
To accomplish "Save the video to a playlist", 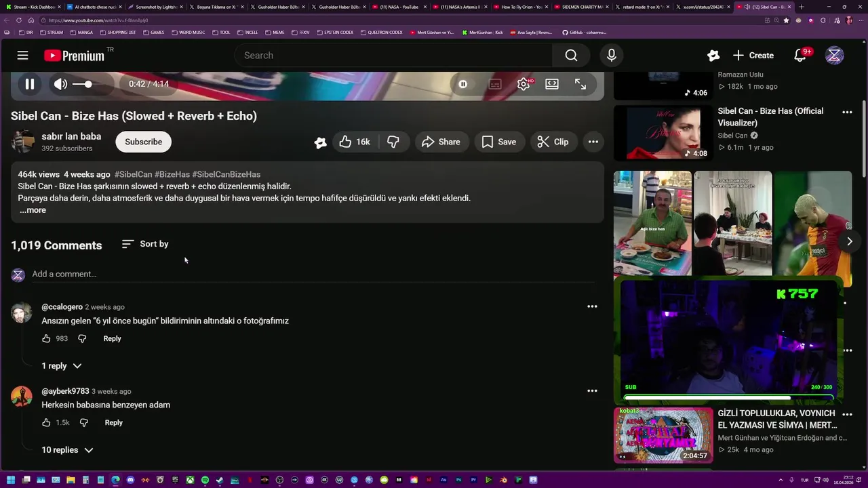I will [x=499, y=142].
